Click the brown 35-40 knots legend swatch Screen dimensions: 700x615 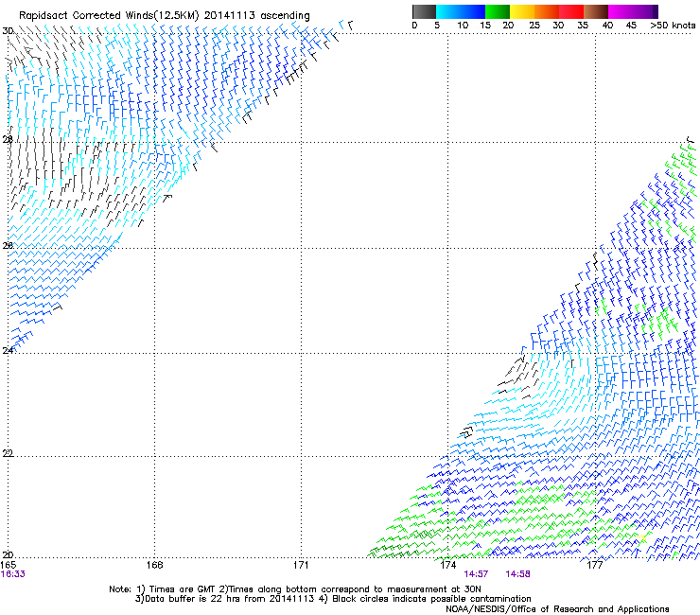[596, 11]
